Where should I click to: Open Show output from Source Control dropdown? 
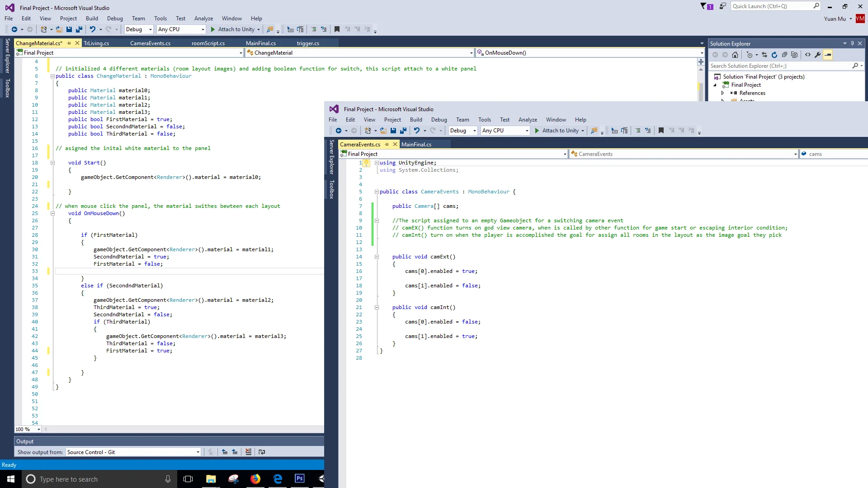click(x=133, y=452)
